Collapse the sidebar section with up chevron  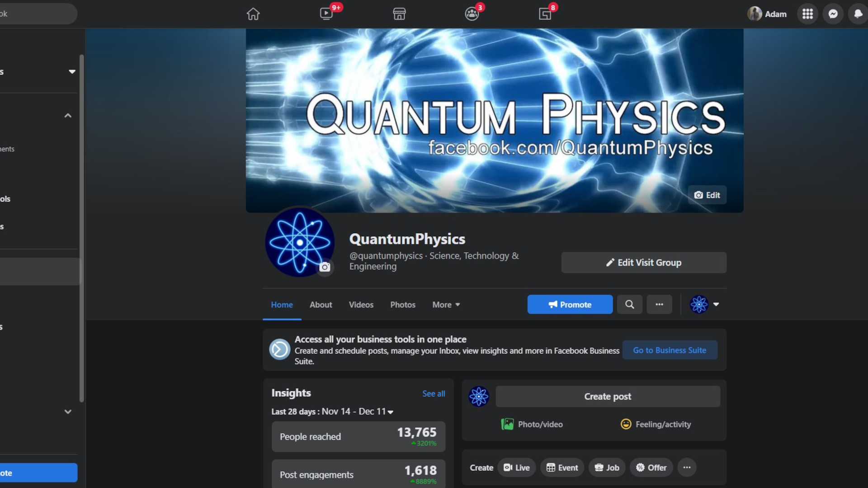click(x=68, y=116)
